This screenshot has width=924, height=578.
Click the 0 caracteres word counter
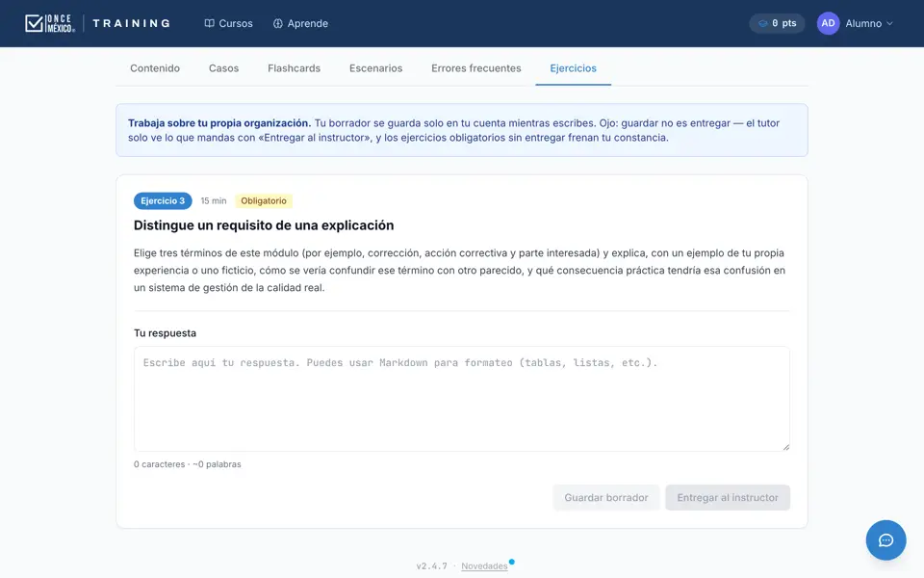(x=188, y=464)
